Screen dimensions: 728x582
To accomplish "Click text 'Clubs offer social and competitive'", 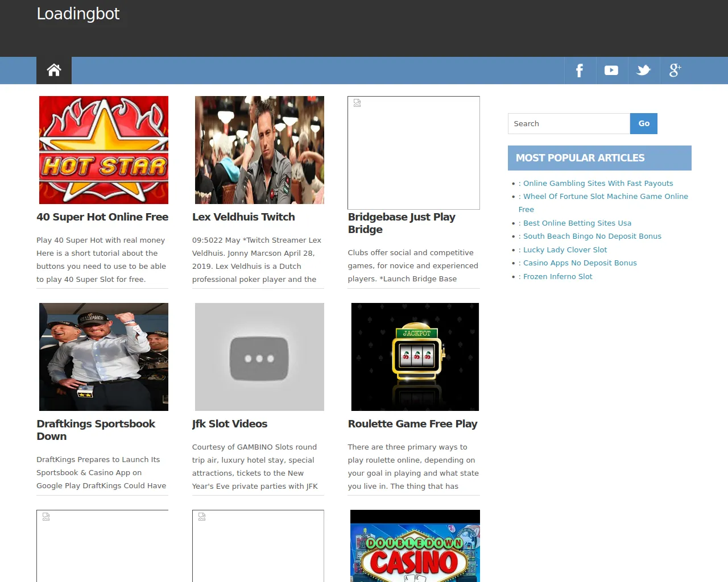I will coord(411,252).
